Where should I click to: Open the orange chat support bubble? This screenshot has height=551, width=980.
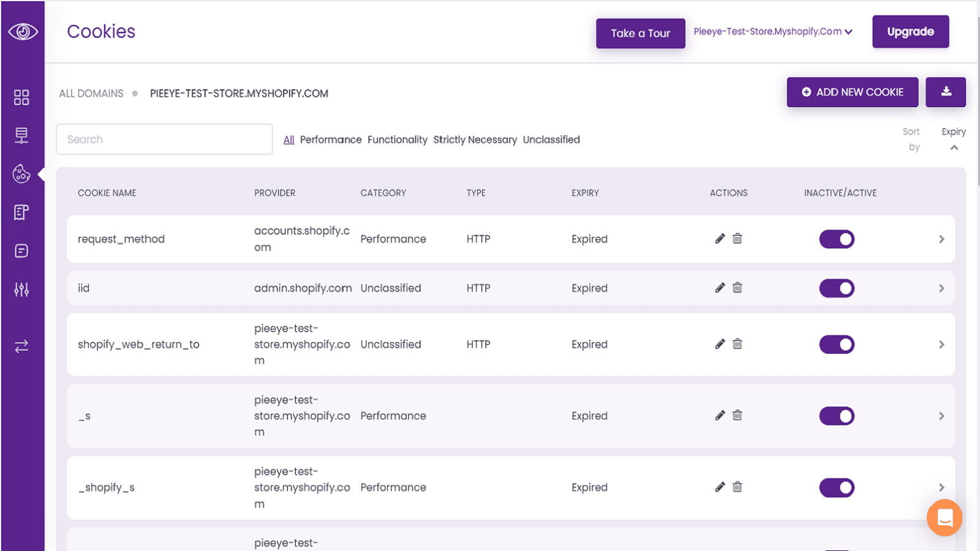coord(944,518)
